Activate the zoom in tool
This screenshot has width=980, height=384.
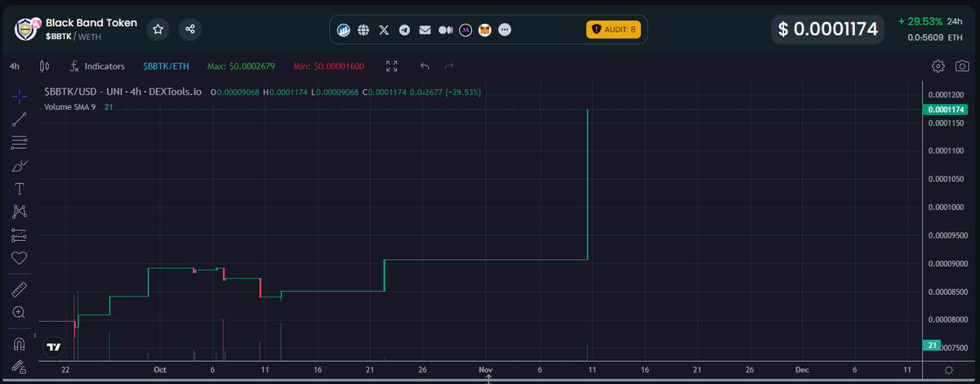(x=19, y=312)
